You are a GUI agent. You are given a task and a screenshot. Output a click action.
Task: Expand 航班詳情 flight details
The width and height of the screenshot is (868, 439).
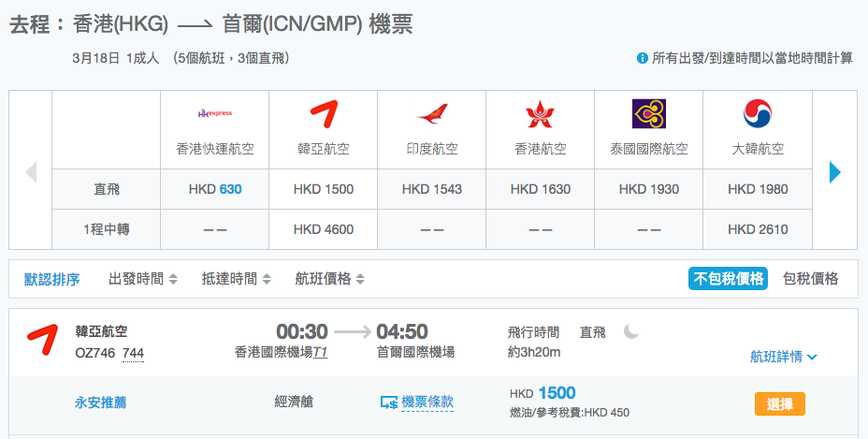tap(783, 357)
